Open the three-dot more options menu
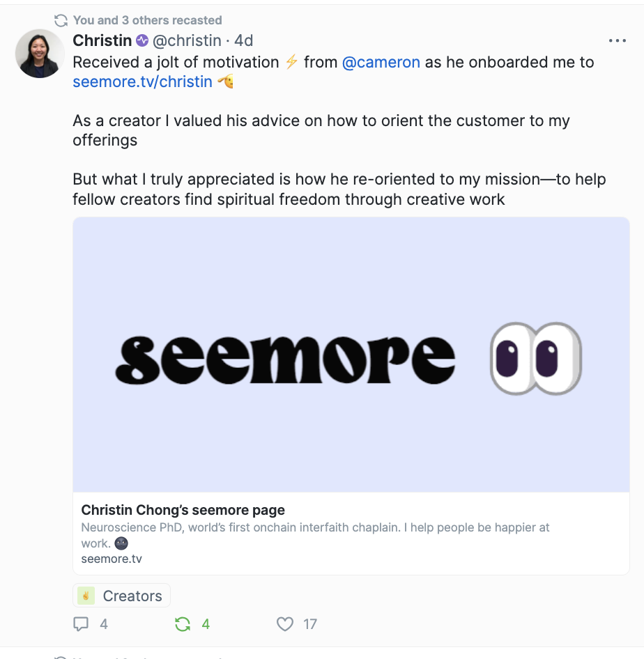 coord(618,41)
